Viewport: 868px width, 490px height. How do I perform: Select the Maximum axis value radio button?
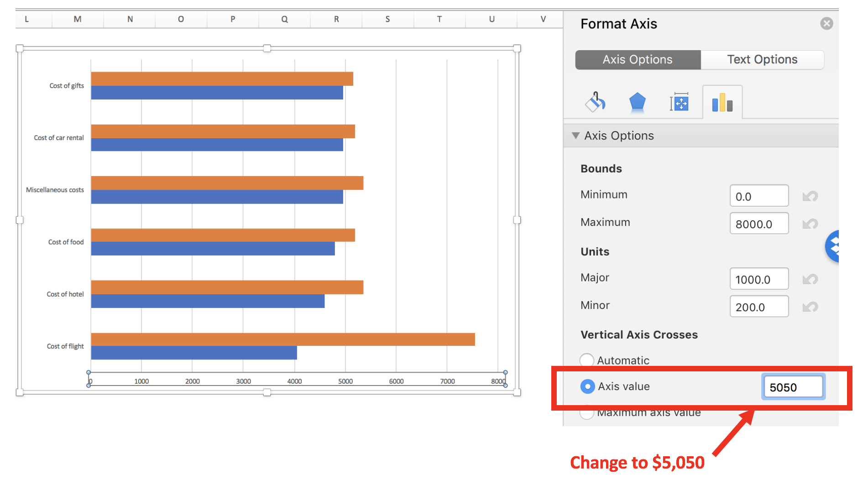(587, 412)
